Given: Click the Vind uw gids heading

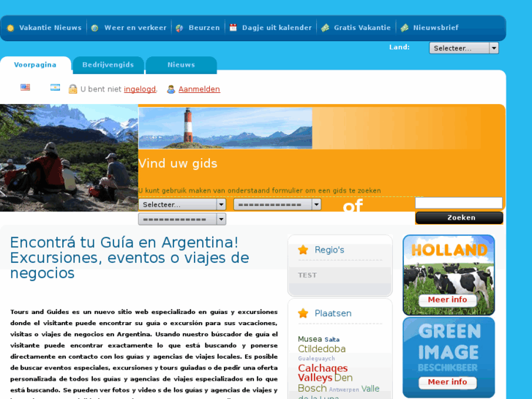Looking at the screenshot, I should coord(178,164).
